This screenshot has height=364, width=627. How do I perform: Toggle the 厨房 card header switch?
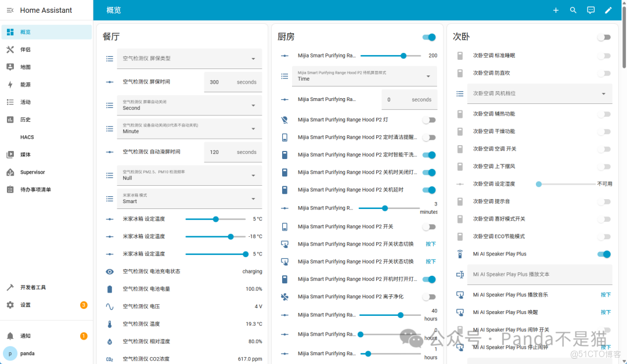[429, 37]
